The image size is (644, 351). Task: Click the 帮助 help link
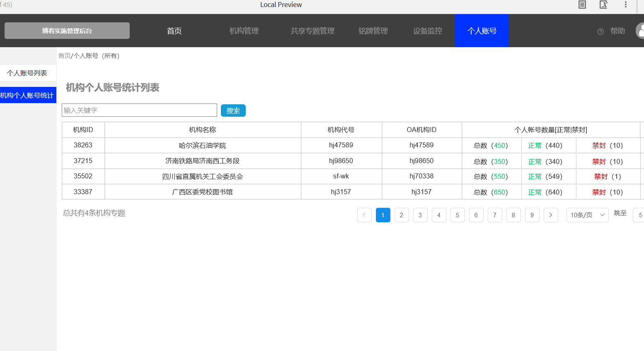pyautogui.click(x=617, y=31)
